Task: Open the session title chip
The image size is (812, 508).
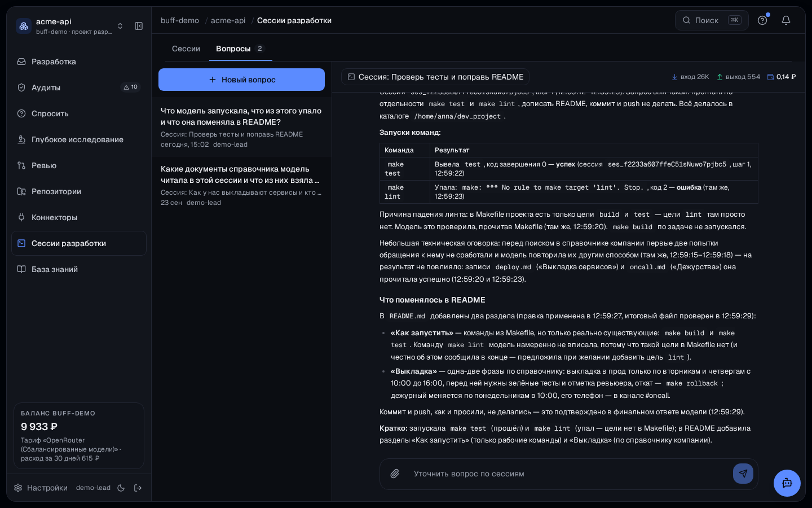Action: pos(435,77)
